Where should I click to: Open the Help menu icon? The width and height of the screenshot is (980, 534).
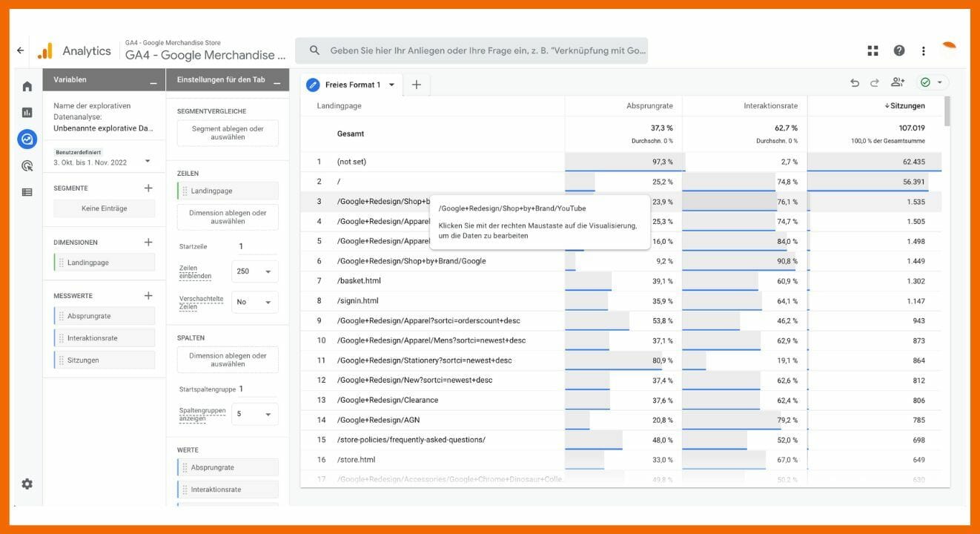pyautogui.click(x=898, y=50)
